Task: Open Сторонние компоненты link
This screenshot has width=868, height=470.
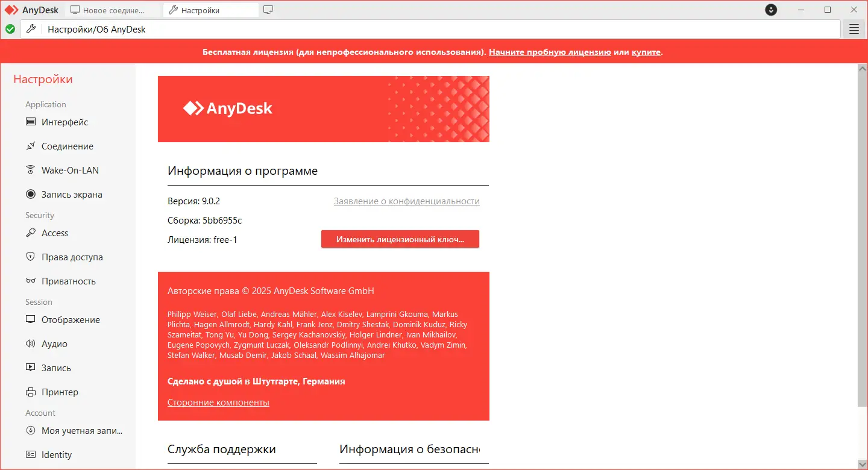Action: click(218, 402)
